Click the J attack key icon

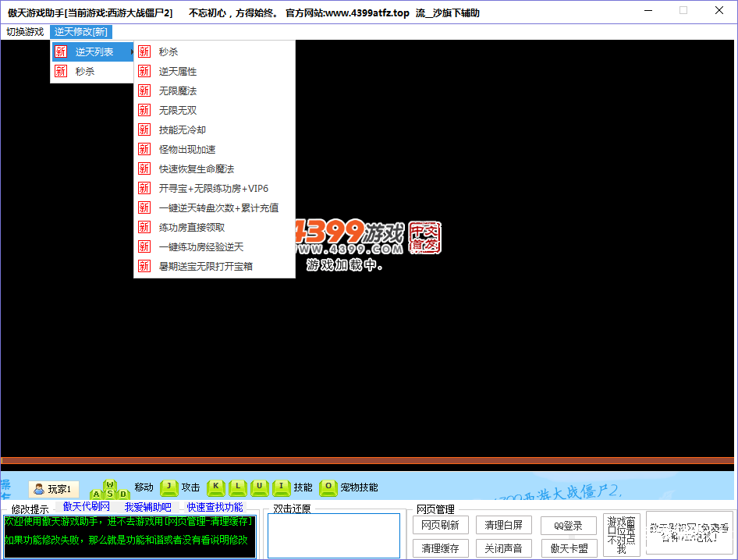tap(169, 487)
